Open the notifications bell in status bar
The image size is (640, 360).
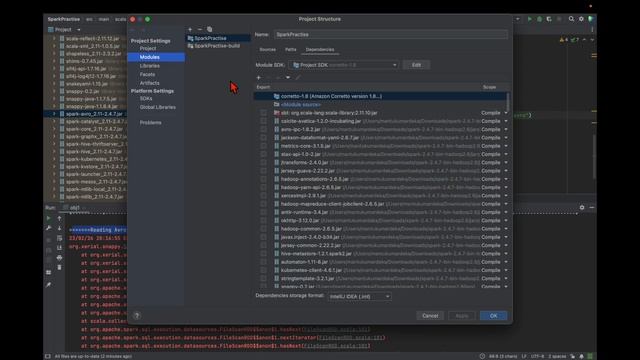coord(582,356)
